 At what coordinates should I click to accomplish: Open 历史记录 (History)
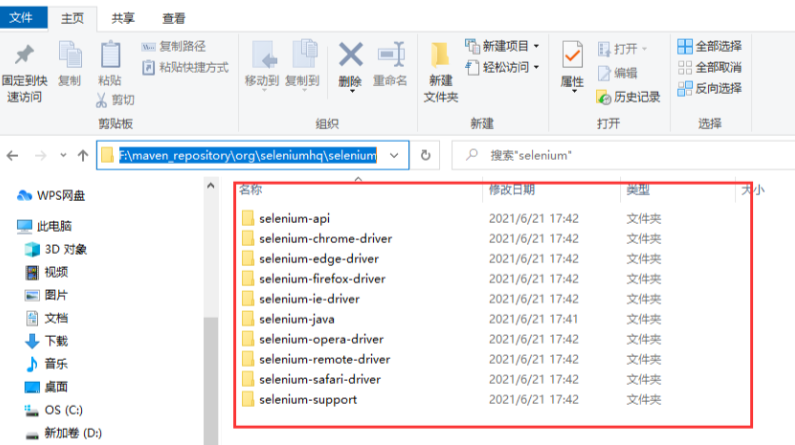(629, 97)
